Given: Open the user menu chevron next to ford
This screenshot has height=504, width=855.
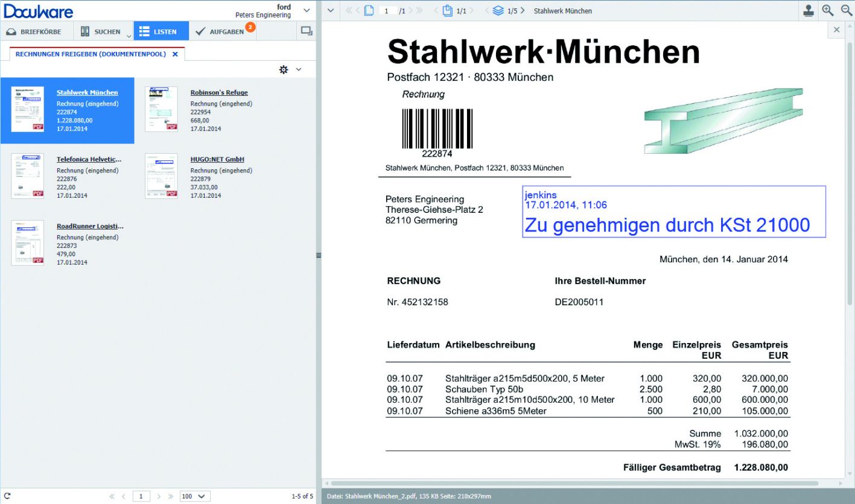Looking at the screenshot, I should click(x=307, y=10).
